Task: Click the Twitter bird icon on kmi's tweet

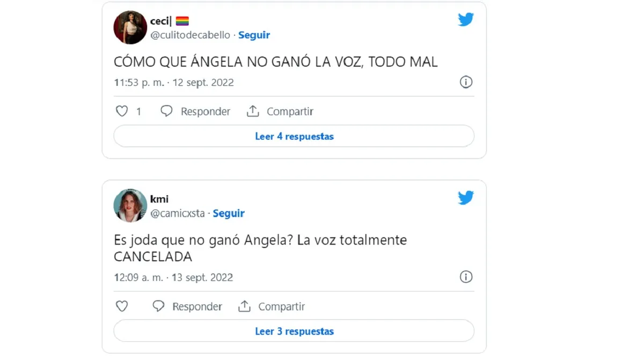Action: click(x=466, y=198)
